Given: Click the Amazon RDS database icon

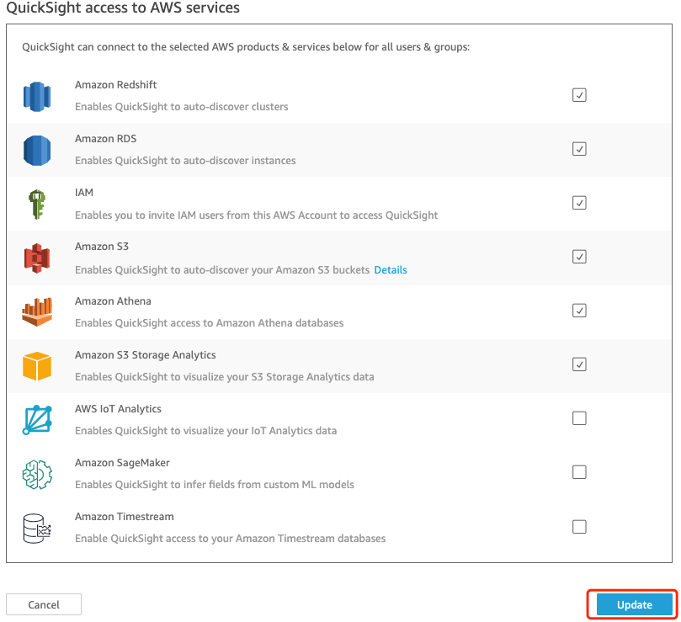Looking at the screenshot, I should pyautogui.click(x=37, y=150).
